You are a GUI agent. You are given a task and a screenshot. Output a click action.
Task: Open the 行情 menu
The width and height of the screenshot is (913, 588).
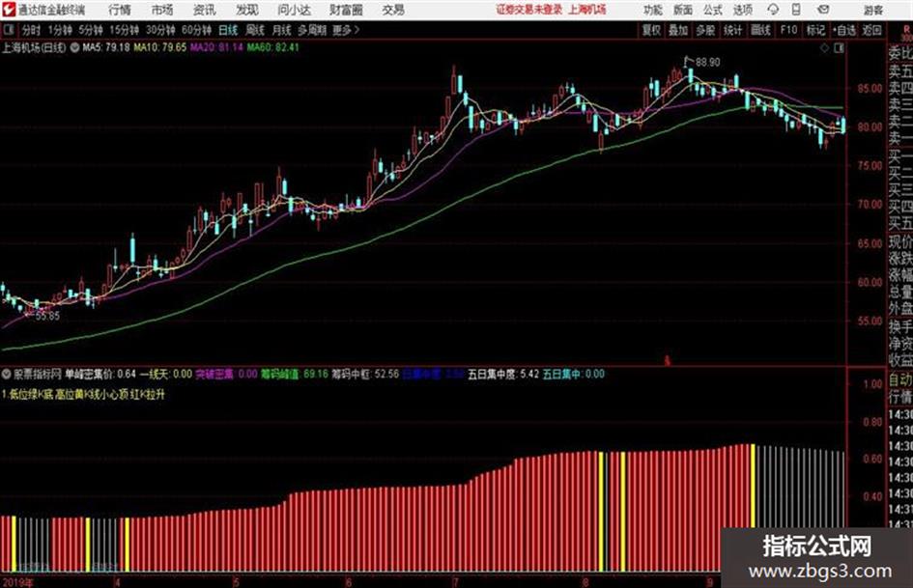pyautogui.click(x=120, y=10)
